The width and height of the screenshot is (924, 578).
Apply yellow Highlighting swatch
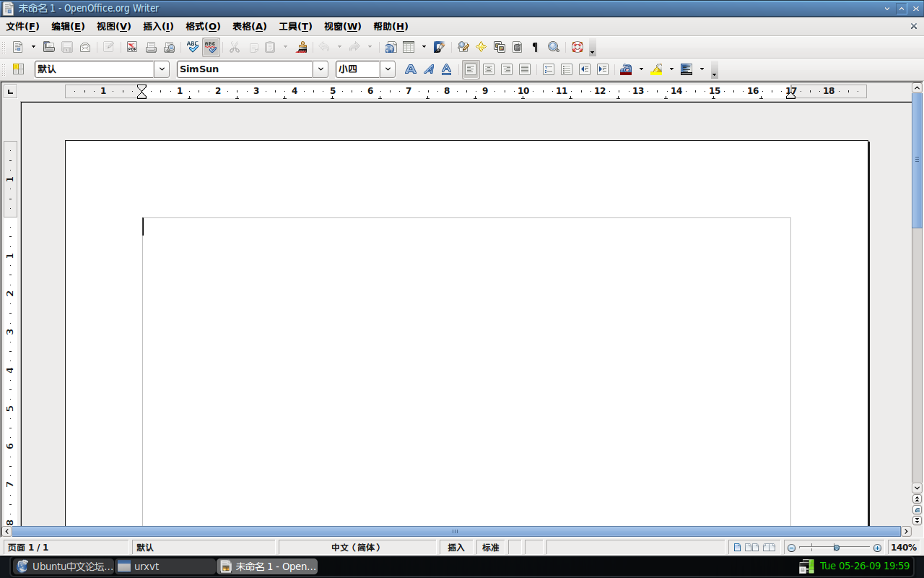(x=656, y=69)
